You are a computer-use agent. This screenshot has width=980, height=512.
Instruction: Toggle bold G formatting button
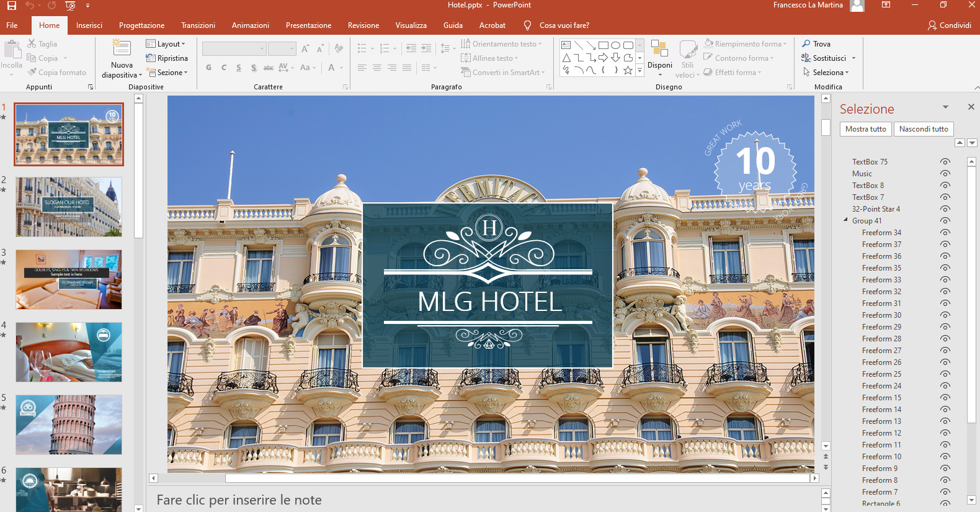208,68
